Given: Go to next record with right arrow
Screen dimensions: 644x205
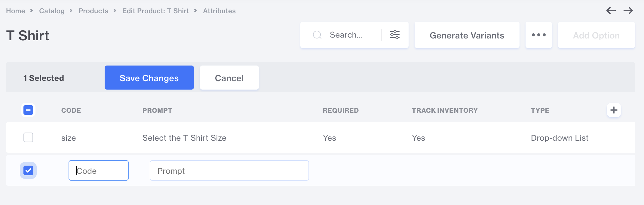Looking at the screenshot, I should (x=628, y=11).
